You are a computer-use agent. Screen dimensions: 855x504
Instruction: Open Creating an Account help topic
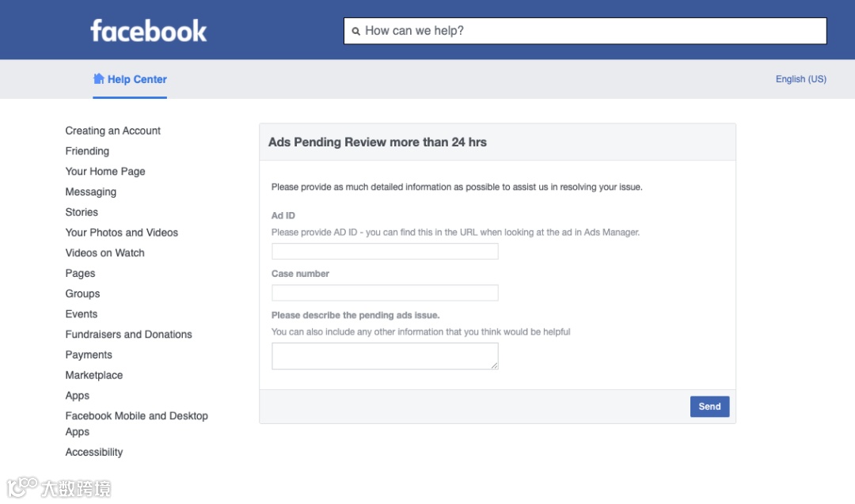[113, 131]
